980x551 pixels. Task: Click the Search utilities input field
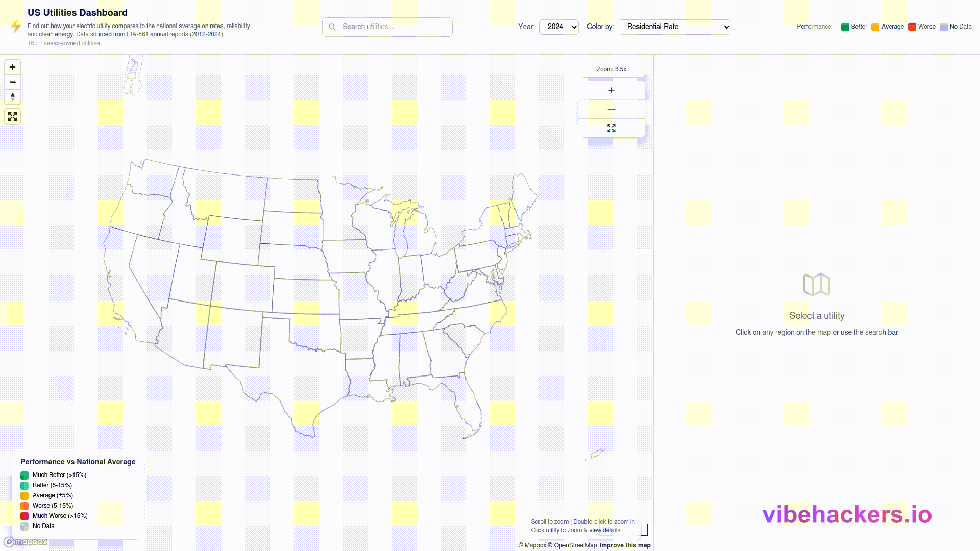click(x=393, y=27)
